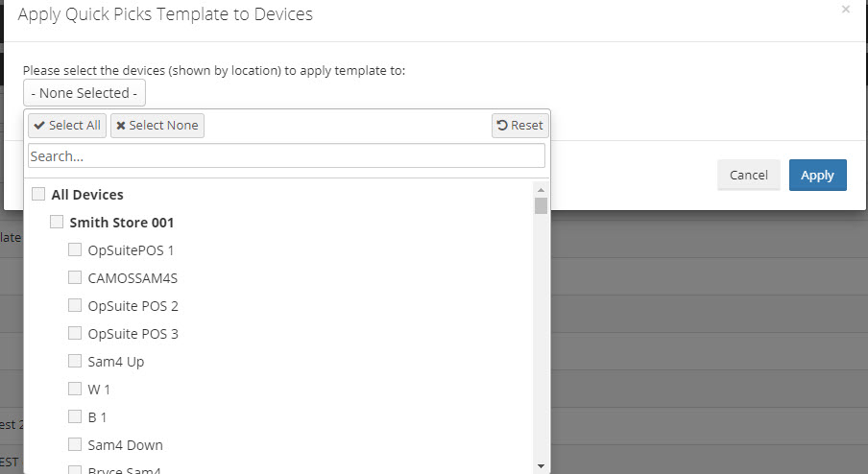Click the Sam4 Down label
868x474 pixels.
tap(125, 445)
